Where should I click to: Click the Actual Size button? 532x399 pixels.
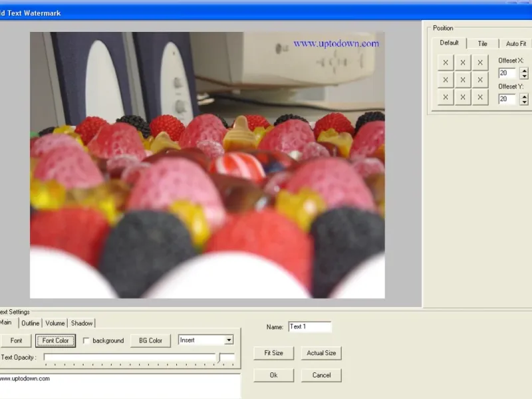[321, 353]
